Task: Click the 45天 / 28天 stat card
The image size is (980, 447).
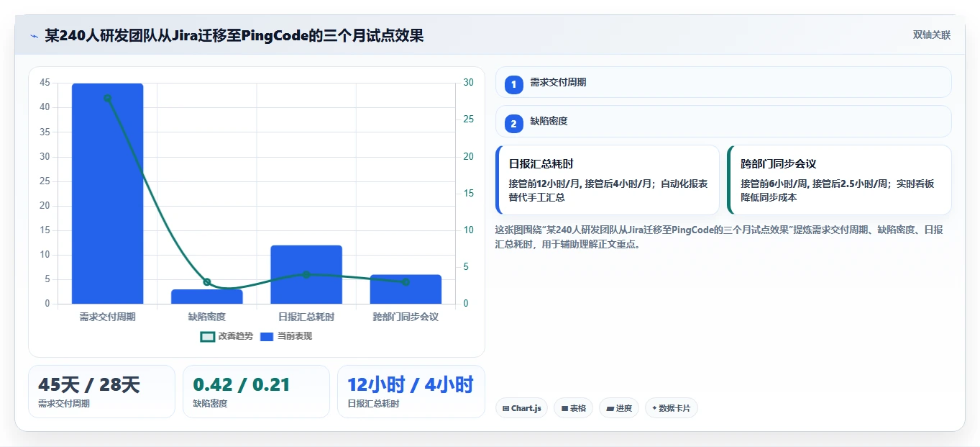Action: pyautogui.click(x=101, y=392)
